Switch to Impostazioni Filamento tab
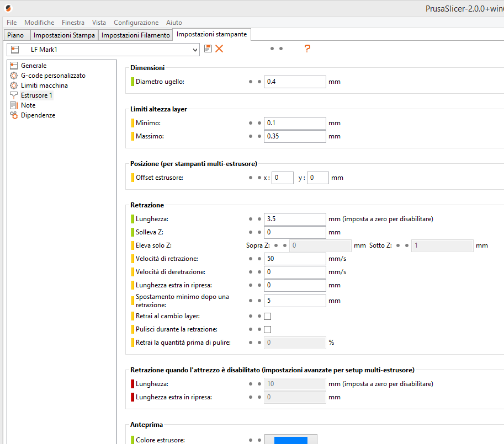The image size is (504, 444). pyautogui.click(x=136, y=35)
